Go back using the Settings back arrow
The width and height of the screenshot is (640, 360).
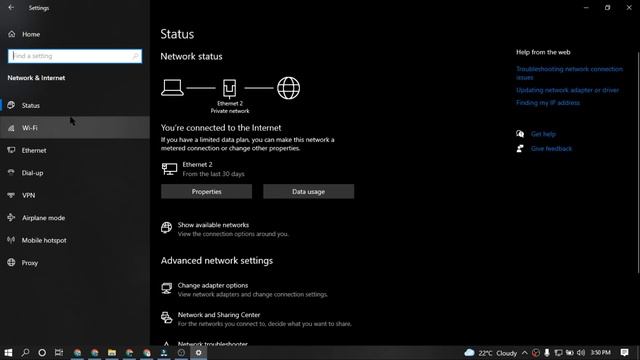[x=11, y=8]
